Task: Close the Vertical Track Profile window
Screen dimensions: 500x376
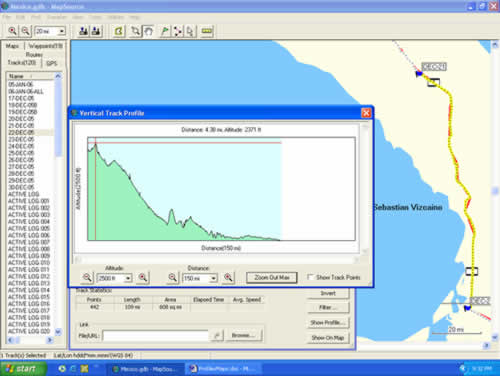Action: 366,113
